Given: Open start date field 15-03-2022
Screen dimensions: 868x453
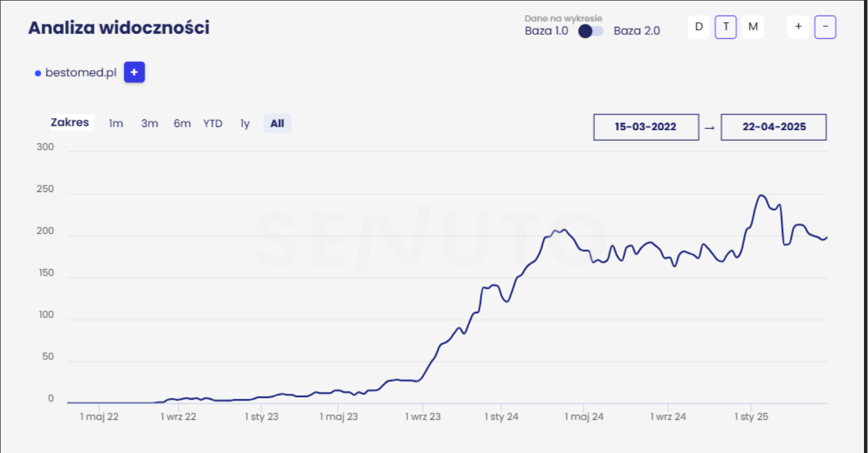Looking at the screenshot, I should point(646,127).
